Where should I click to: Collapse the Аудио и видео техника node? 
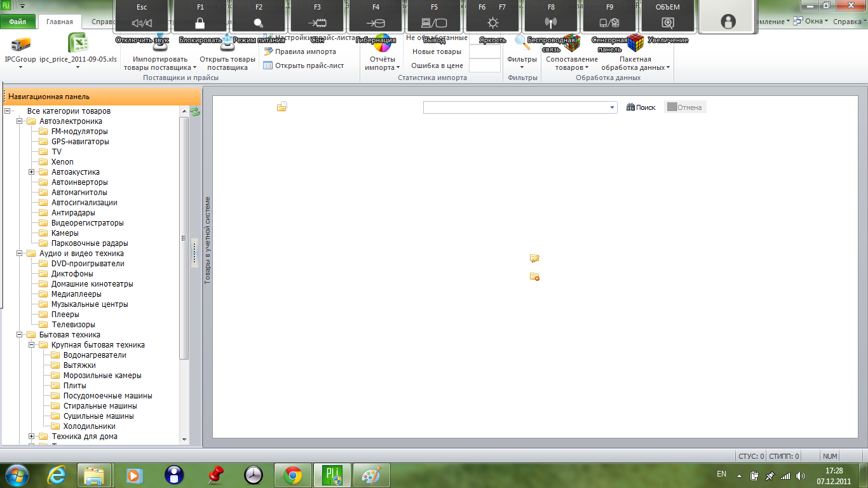19,254
